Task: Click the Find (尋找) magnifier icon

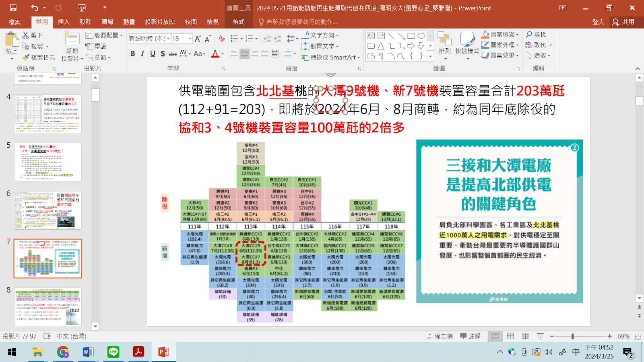Action: [529, 35]
